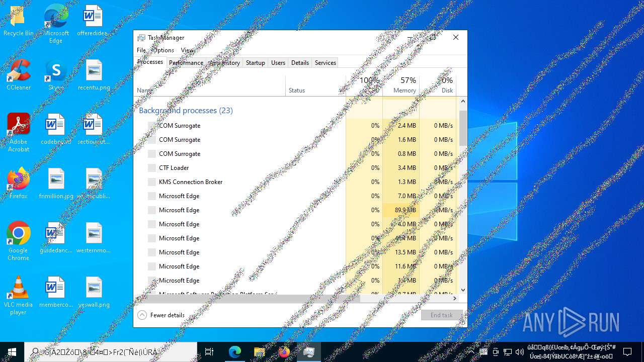Open the Options menu in Task Manager

click(164, 50)
